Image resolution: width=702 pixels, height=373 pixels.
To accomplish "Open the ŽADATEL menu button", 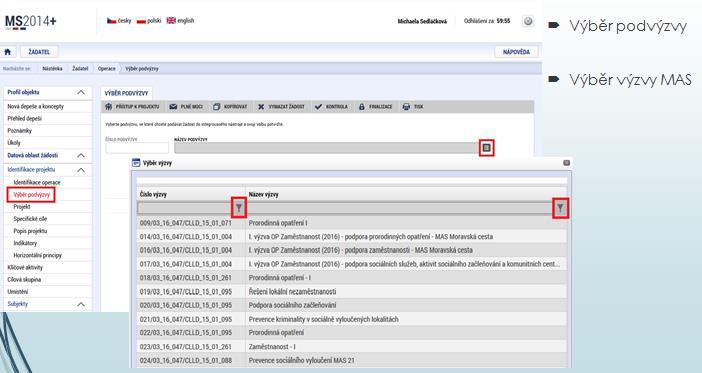I will [x=39, y=52].
